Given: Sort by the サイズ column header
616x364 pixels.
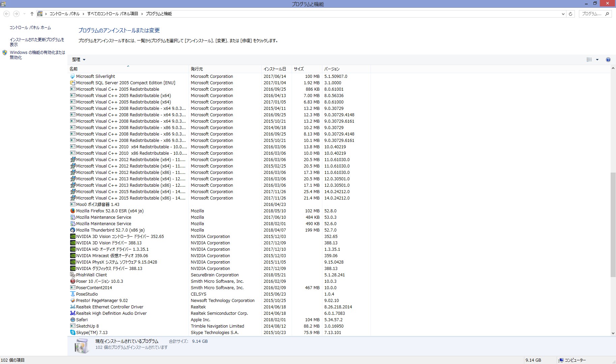Looking at the screenshot, I should (307, 69).
